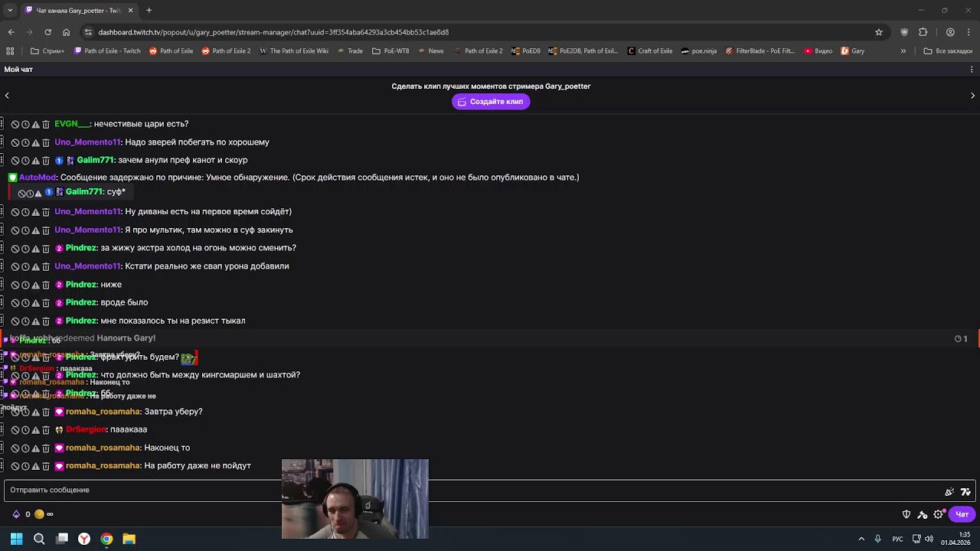Open Galim771 username in 'зачем анули' message
980x551 pixels.
pos(95,161)
